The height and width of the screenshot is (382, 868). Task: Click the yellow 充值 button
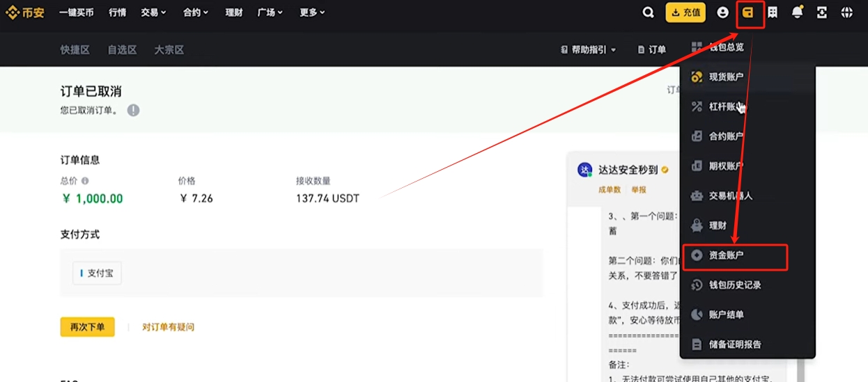(685, 13)
